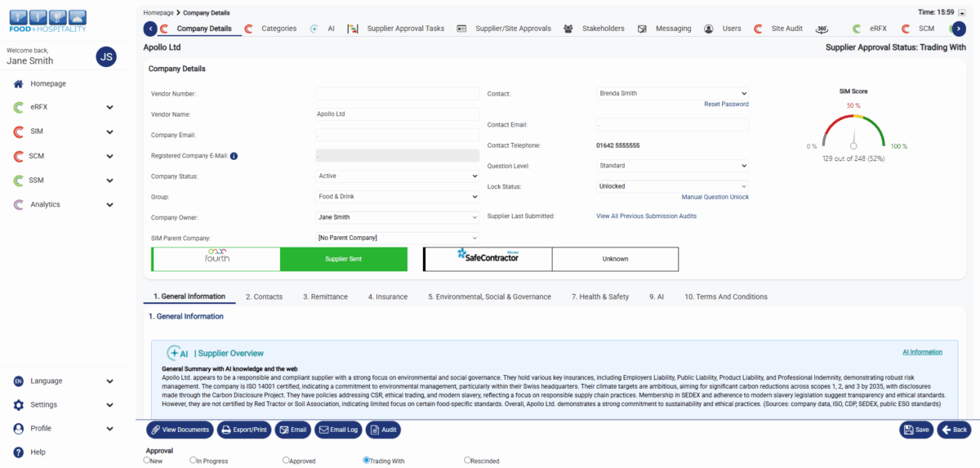This screenshot has height=468, width=980.
Task: Open the 2. Contacts section tab
Action: [x=264, y=296]
